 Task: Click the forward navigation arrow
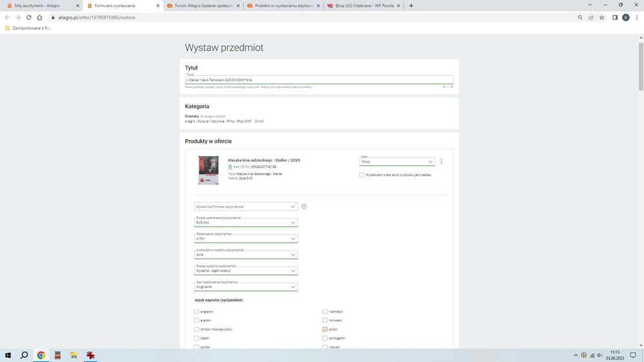(x=18, y=17)
